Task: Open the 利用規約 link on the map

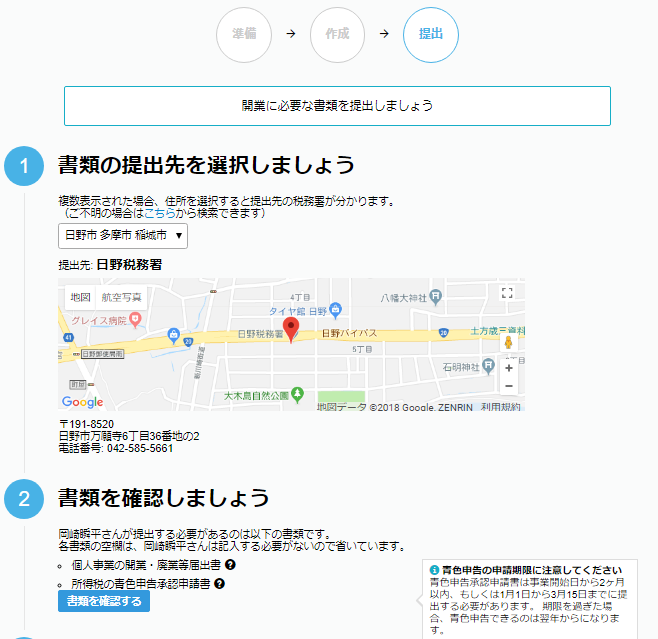Action: click(x=501, y=407)
